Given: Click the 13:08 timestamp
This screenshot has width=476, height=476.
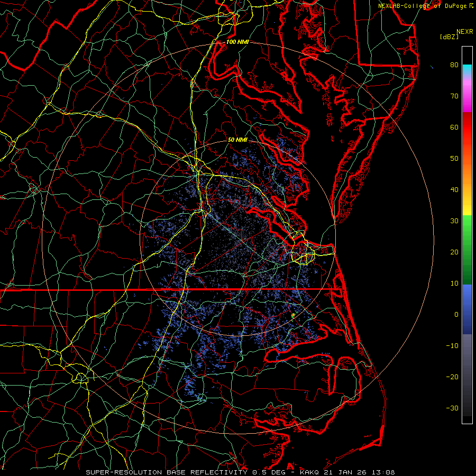Looking at the screenshot, I should pos(383,472).
